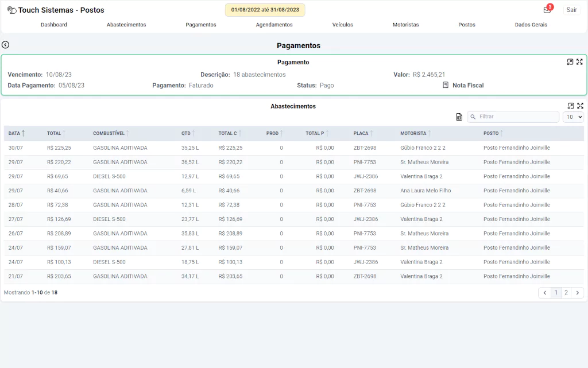Click quantity 6,59 L cell
This screenshot has width=588, height=368.
point(188,191)
